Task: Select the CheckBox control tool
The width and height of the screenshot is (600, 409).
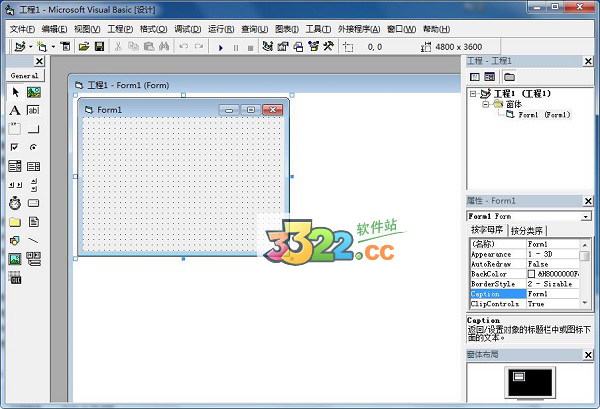Action: (x=15, y=147)
